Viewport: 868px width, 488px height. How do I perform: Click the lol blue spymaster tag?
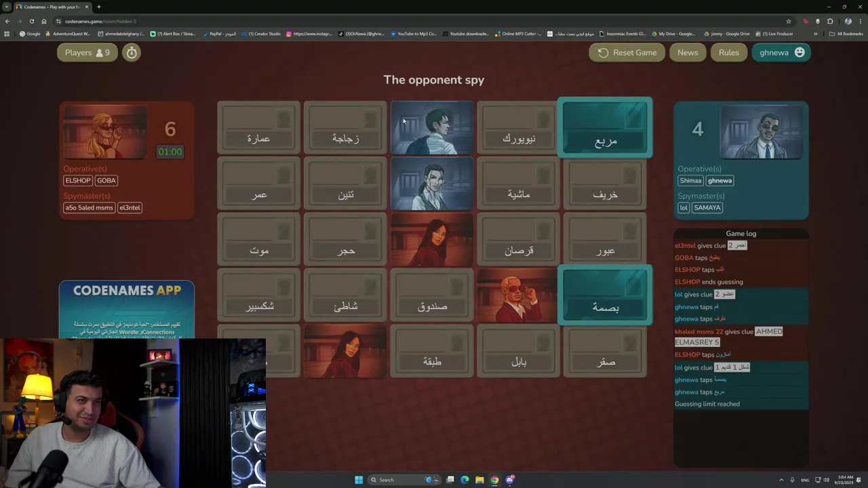684,207
